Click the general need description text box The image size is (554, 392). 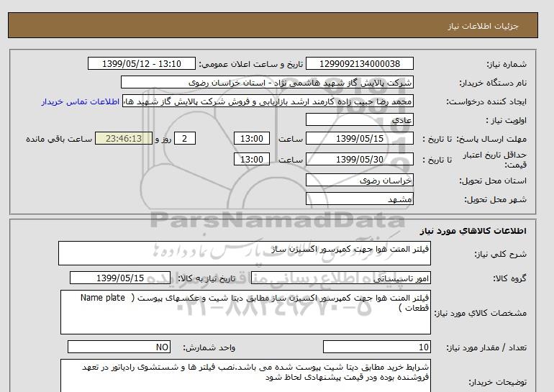pyautogui.click(x=245, y=253)
